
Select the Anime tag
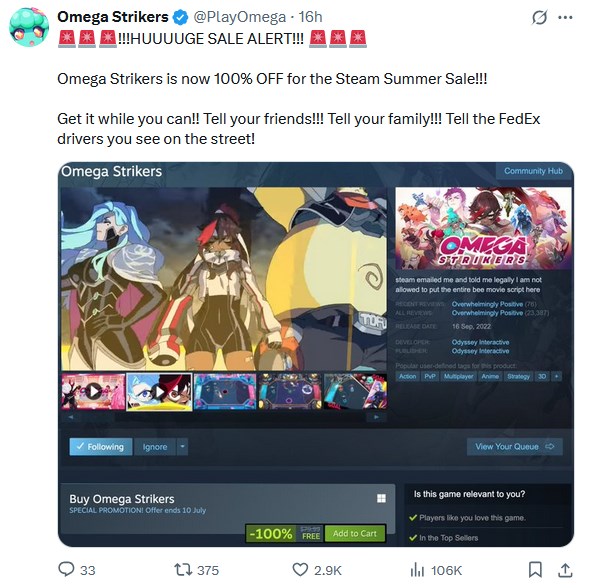coord(490,376)
